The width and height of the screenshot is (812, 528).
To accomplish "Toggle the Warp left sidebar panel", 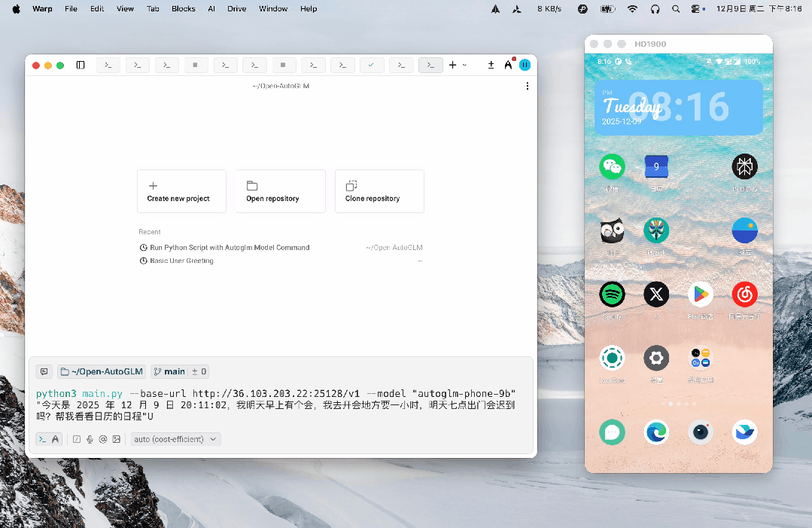I will pyautogui.click(x=81, y=66).
